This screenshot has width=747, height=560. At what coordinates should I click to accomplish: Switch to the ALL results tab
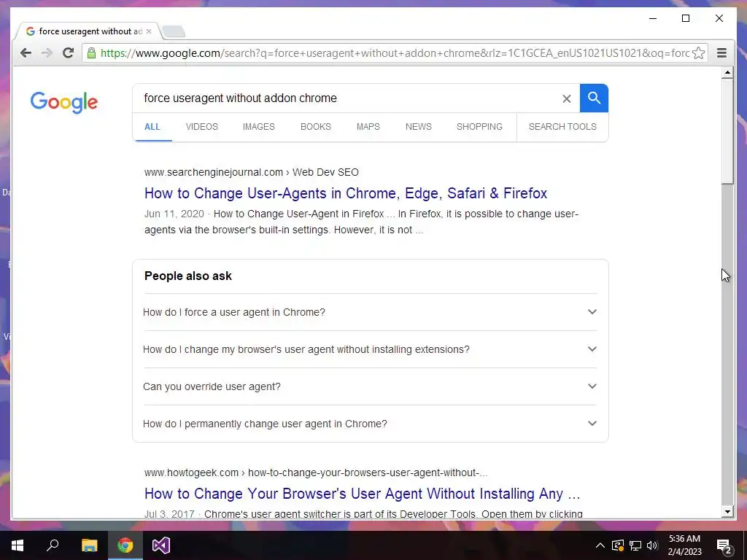[x=152, y=127]
